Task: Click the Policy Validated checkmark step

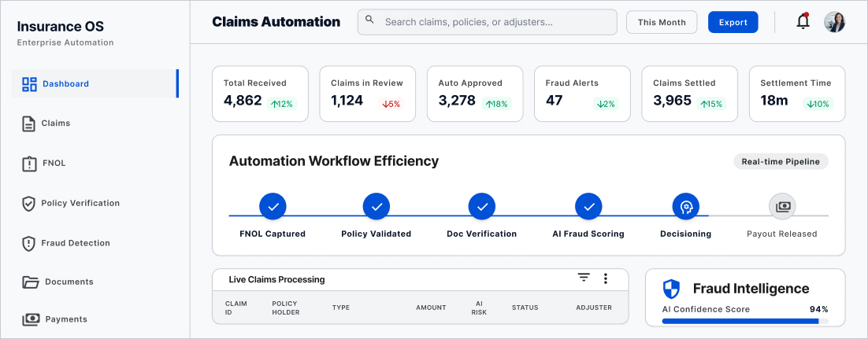Action: pyautogui.click(x=377, y=207)
